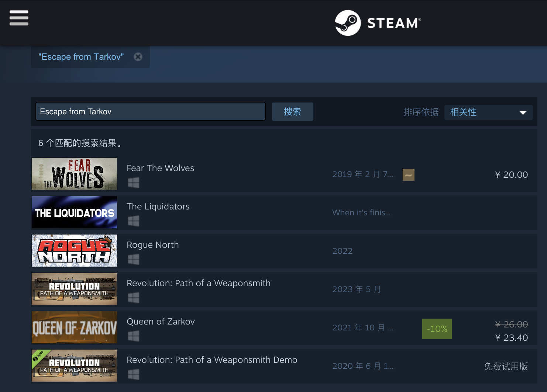Click mixed review icon for Fear The Wolves

pos(408,175)
